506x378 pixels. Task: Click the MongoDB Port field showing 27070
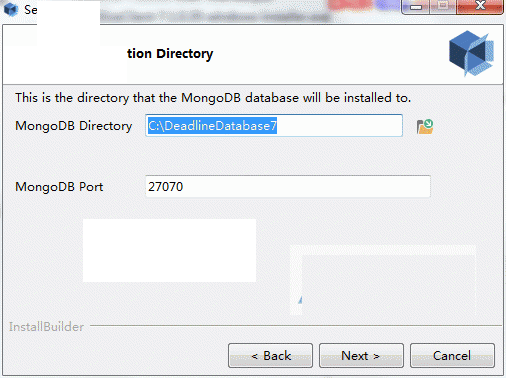pos(288,187)
